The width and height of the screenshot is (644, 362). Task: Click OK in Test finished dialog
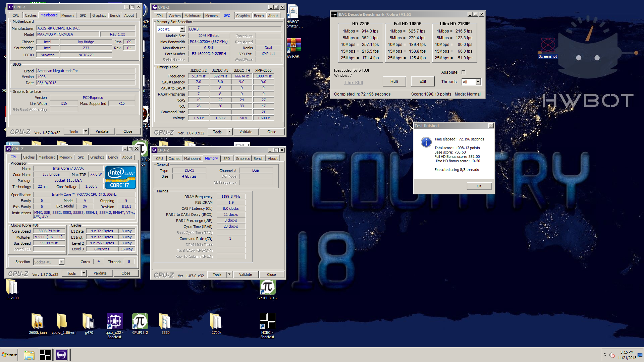click(479, 186)
